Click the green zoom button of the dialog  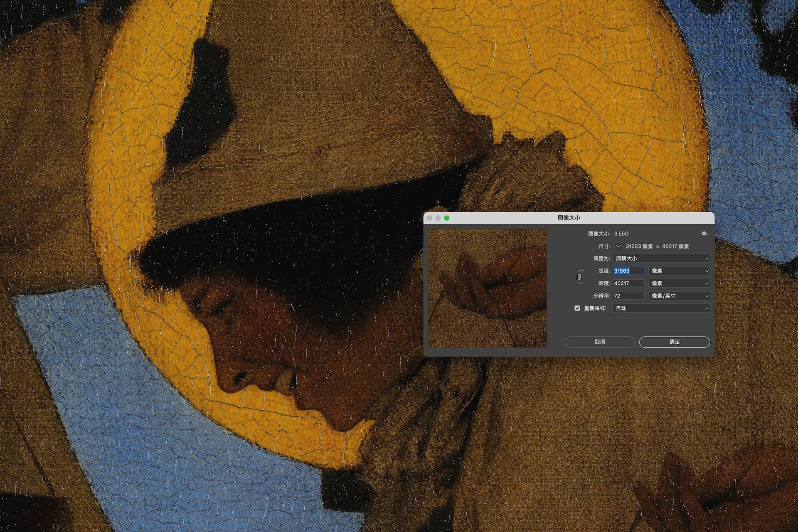[447, 218]
